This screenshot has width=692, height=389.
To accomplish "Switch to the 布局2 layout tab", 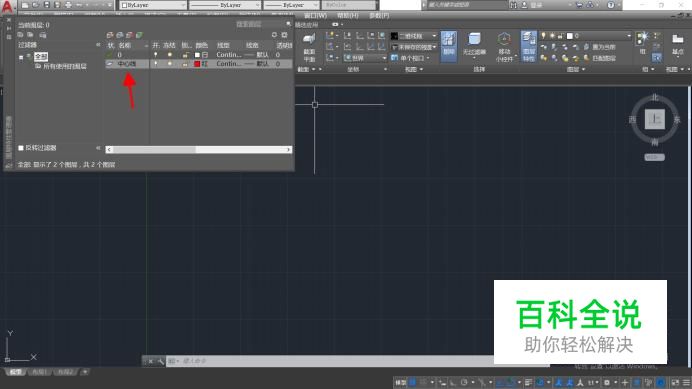I will tap(65, 372).
